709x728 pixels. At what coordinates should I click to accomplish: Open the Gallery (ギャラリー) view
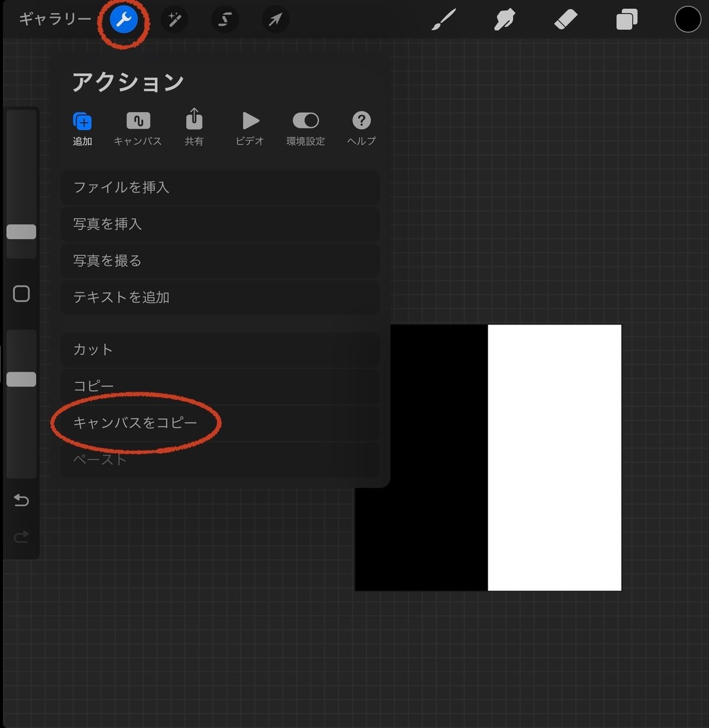tap(55, 19)
